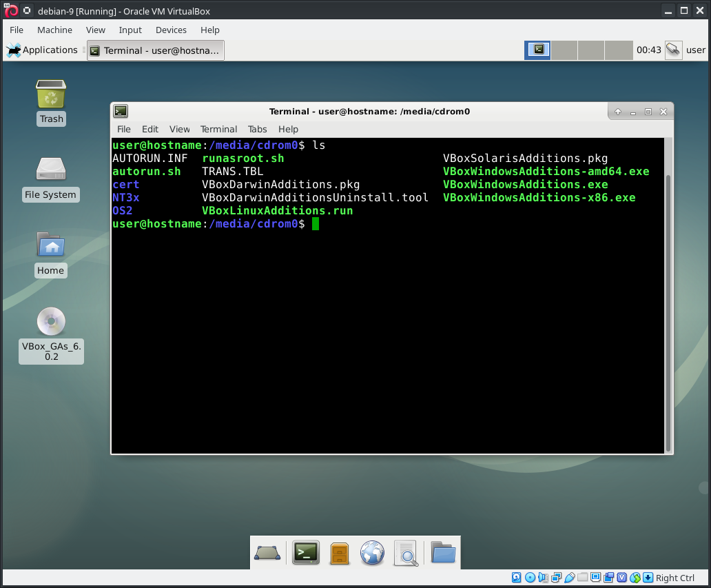Open the Applications menu in the panel
The height and width of the screenshot is (588, 711).
[43, 50]
